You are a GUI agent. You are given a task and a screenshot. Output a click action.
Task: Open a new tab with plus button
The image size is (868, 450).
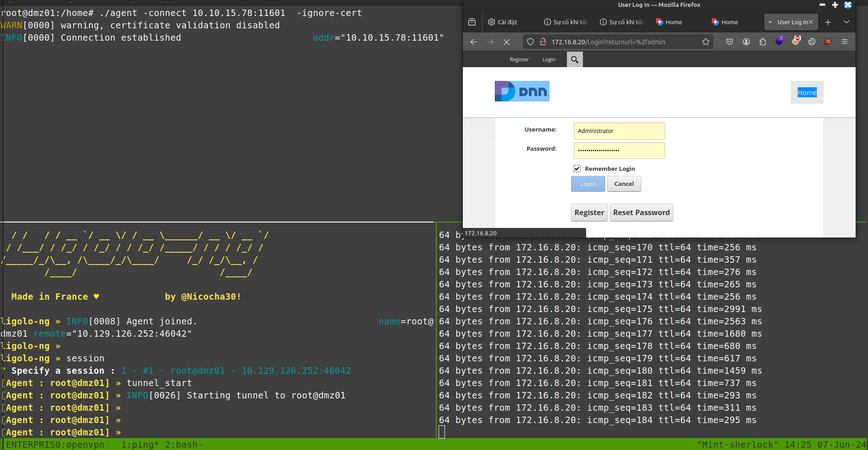click(x=828, y=22)
